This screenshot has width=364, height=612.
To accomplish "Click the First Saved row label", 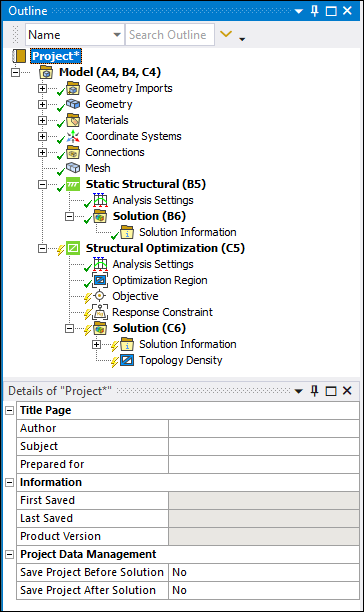I will click(x=48, y=500).
